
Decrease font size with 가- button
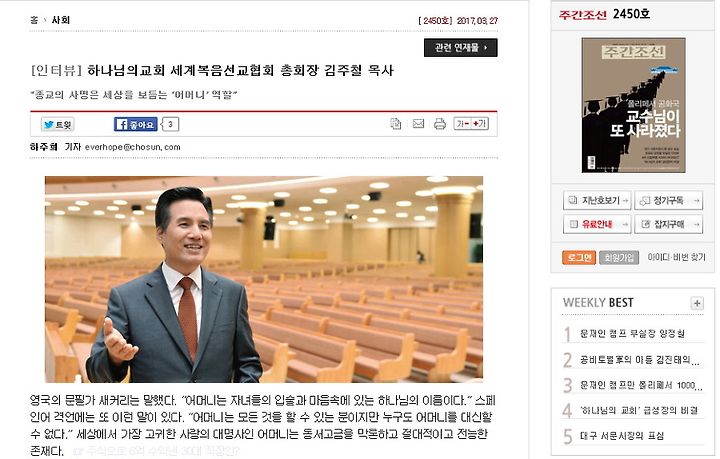pos(462,123)
